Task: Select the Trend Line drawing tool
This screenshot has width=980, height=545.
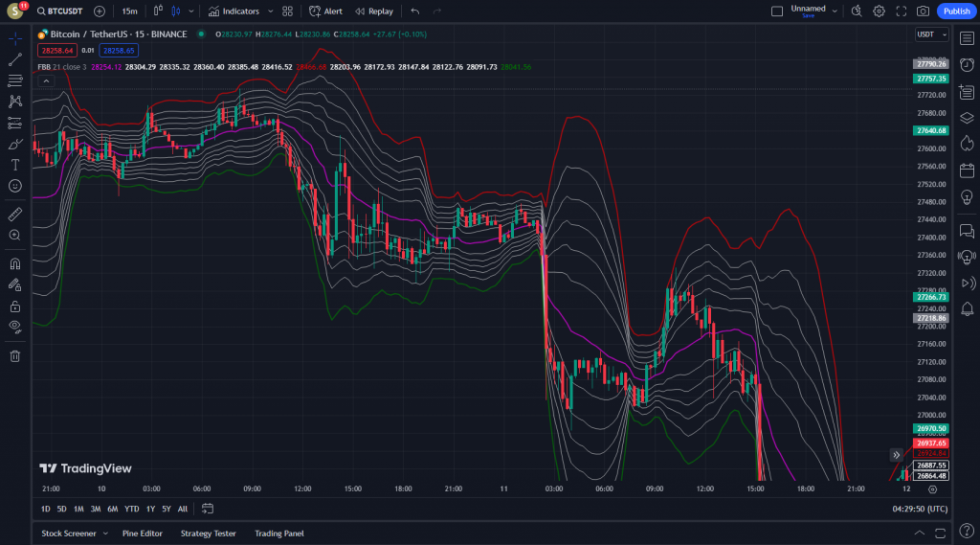Action: 14,59
